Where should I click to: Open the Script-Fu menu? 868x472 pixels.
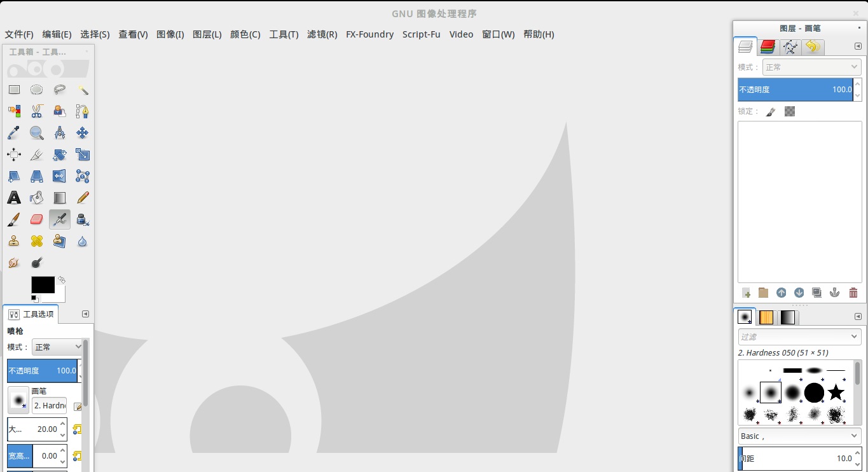click(x=421, y=34)
